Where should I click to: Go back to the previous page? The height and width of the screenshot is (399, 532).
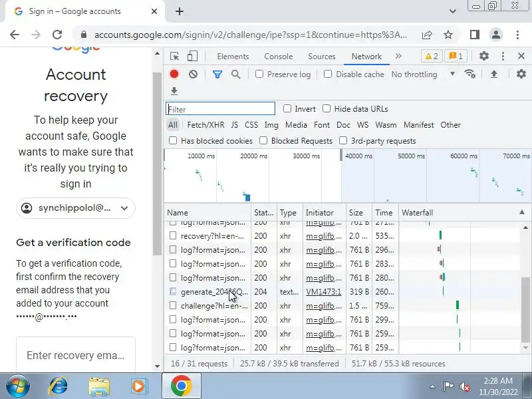(x=15, y=35)
